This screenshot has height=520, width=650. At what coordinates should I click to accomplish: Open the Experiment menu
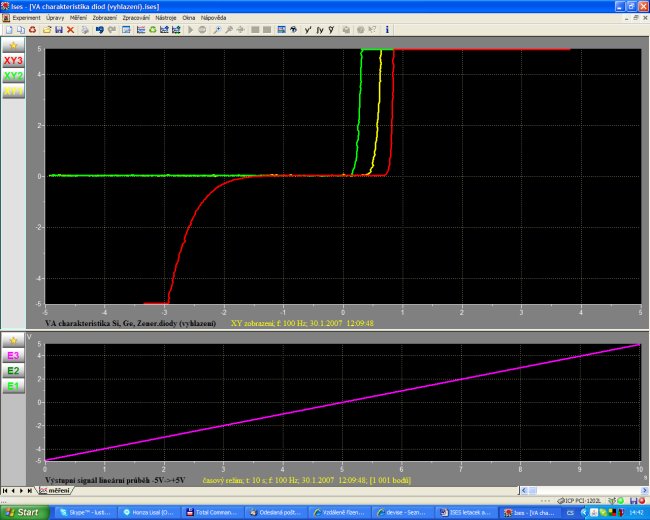click(x=27, y=18)
